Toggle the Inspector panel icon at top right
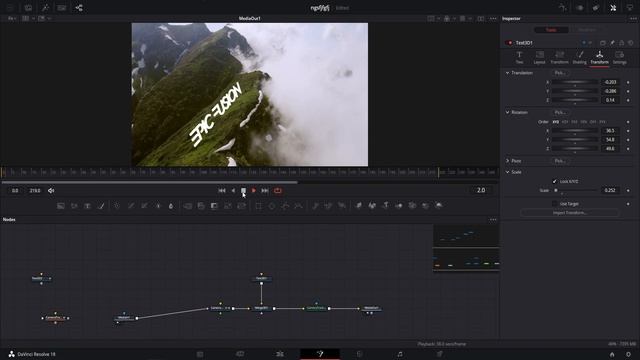This screenshot has width=640, height=360. tap(613, 8)
